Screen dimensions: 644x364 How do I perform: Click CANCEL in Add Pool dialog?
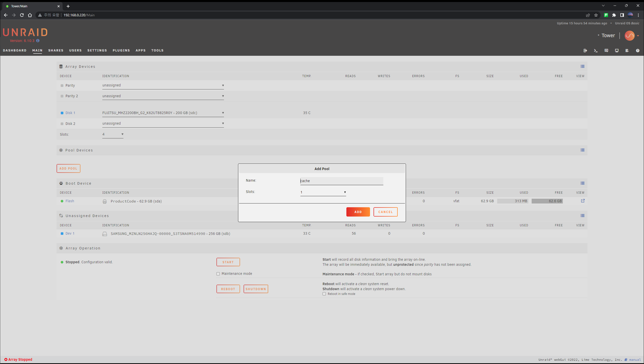coord(385,212)
